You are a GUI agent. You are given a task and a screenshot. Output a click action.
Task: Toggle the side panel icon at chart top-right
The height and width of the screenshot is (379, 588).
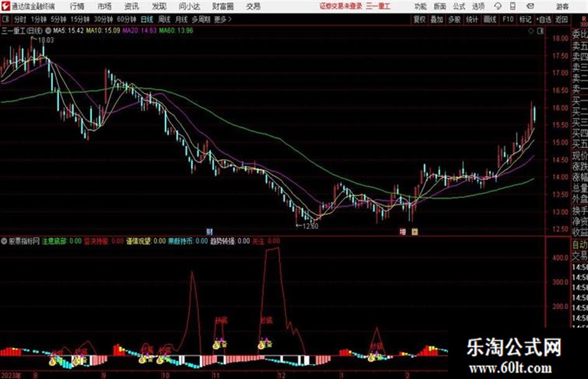540,31
